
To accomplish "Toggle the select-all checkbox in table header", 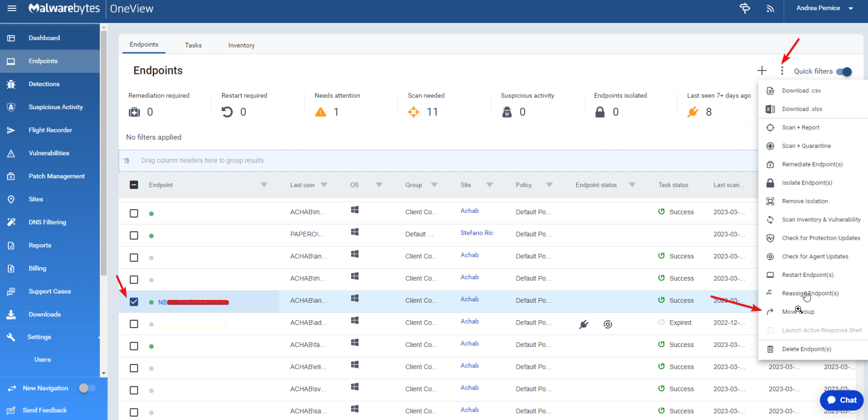I will coord(134,185).
